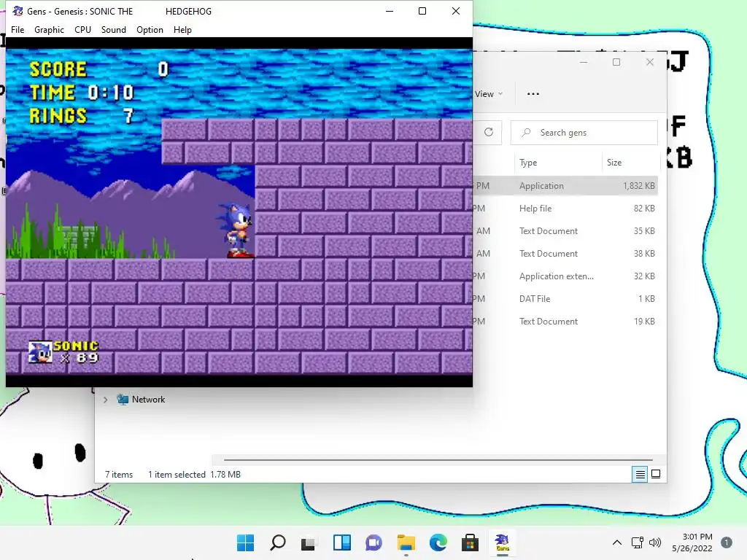Switch to Details view layout icon
This screenshot has height=560, width=747.
(x=640, y=474)
